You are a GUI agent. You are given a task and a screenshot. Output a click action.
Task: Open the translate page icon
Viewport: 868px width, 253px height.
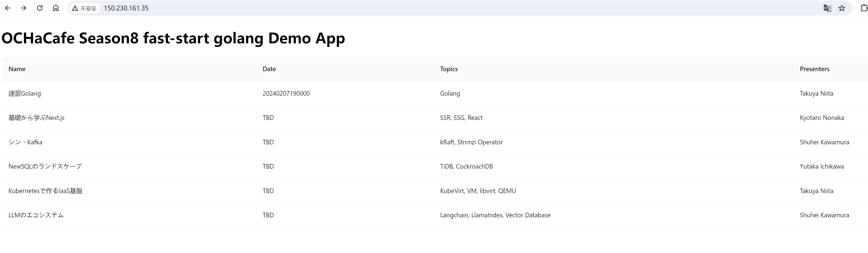click(x=827, y=8)
